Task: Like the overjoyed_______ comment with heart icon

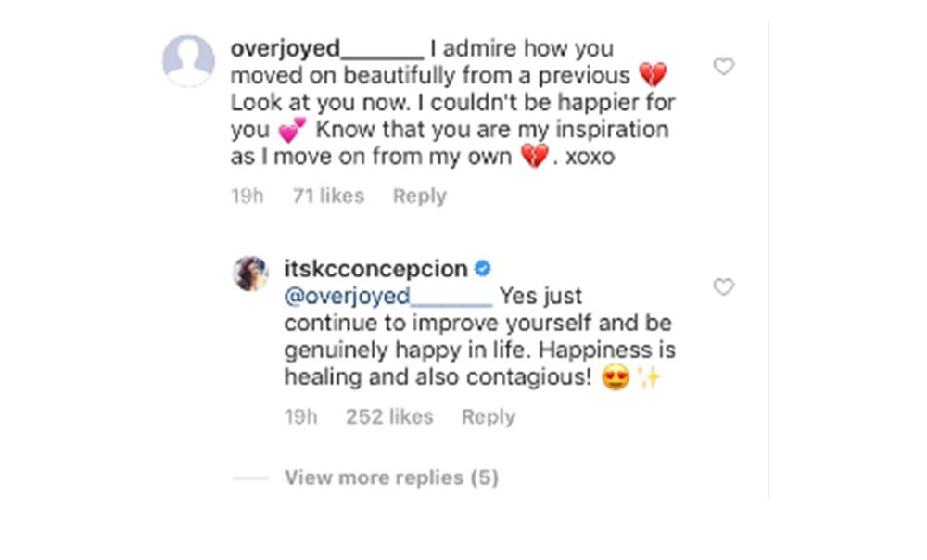Action: point(723,67)
